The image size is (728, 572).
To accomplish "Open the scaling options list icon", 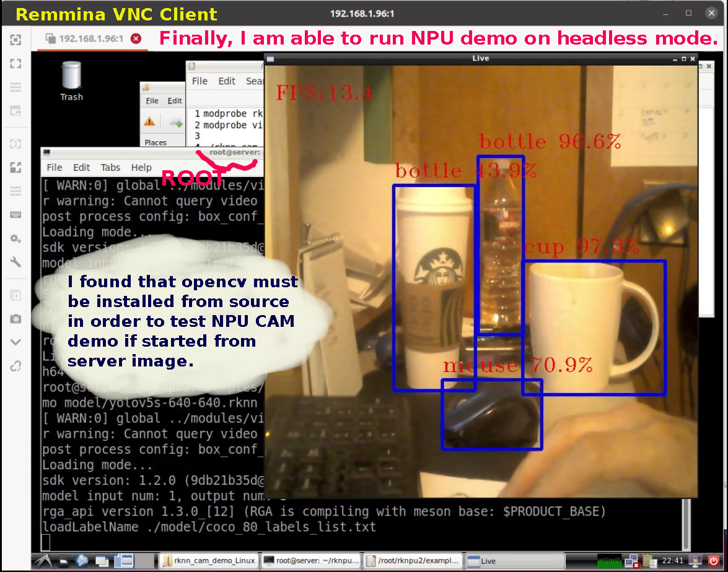I will [x=15, y=191].
